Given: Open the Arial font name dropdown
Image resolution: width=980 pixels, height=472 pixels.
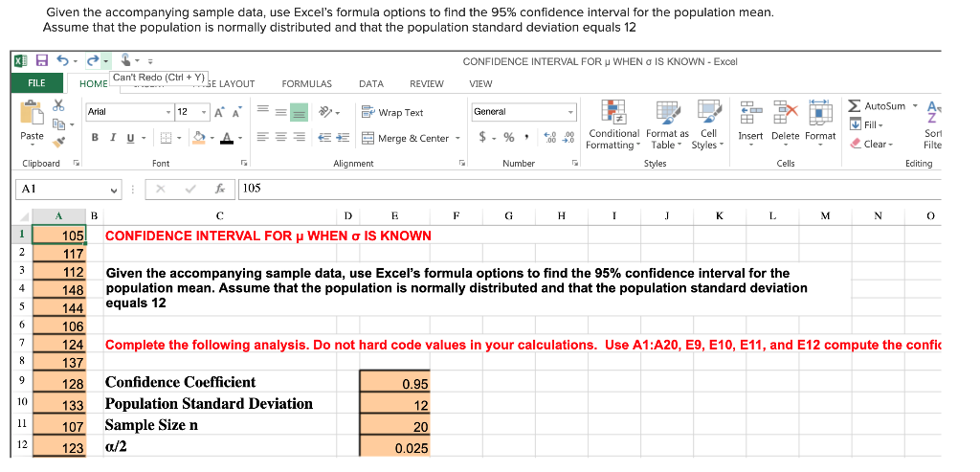Looking at the screenshot, I should pos(168,112).
